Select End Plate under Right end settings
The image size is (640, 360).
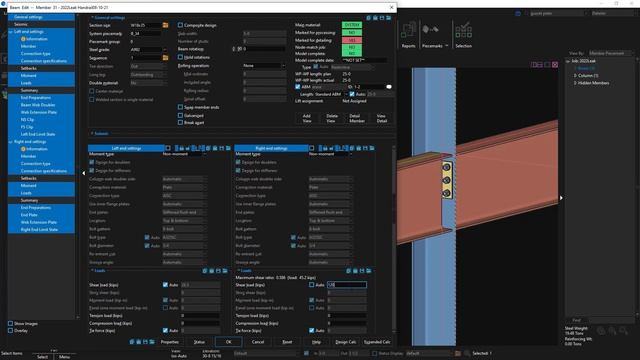pos(29,215)
